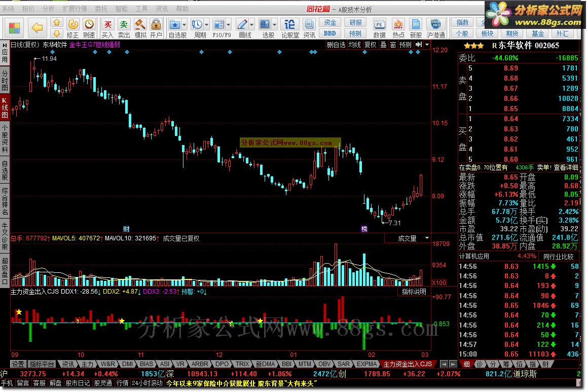Switch to the 个股资料 side tab
The height and width of the screenshot is (392, 587).
tap(5, 139)
